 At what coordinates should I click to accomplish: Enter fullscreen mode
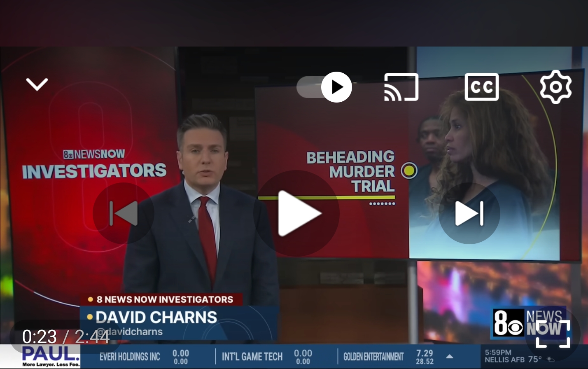click(x=553, y=334)
